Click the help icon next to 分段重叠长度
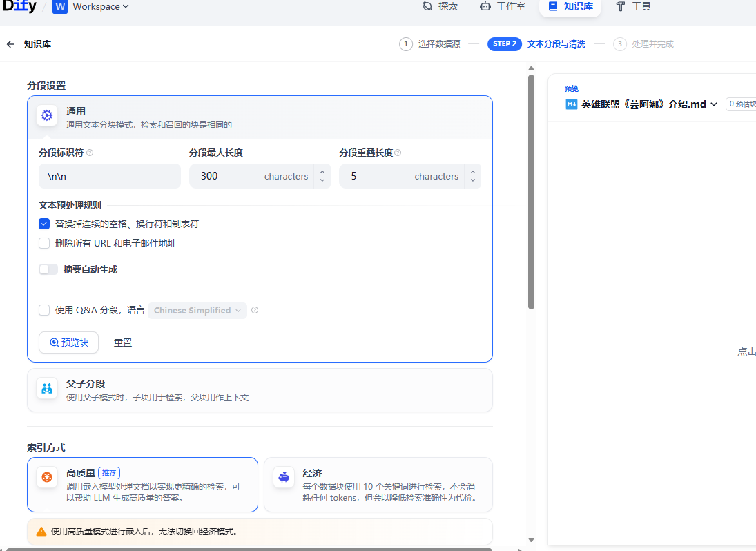756x551 pixels. tap(398, 153)
